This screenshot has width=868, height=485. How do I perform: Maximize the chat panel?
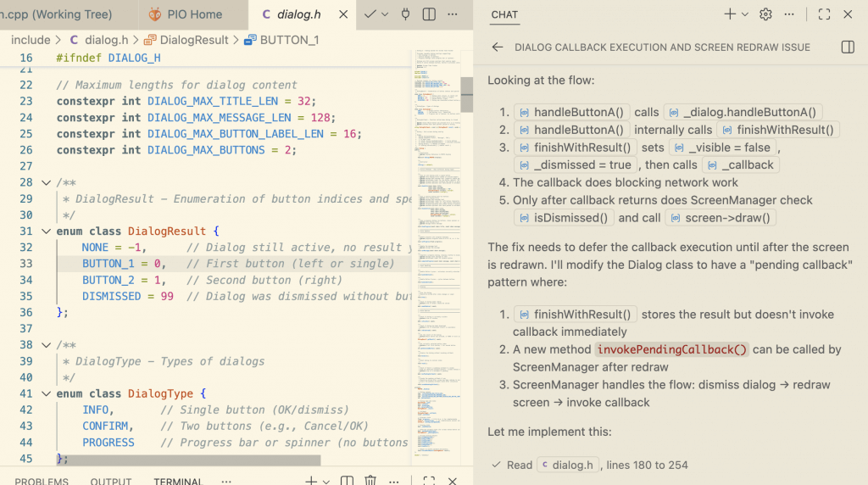click(824, 14)
